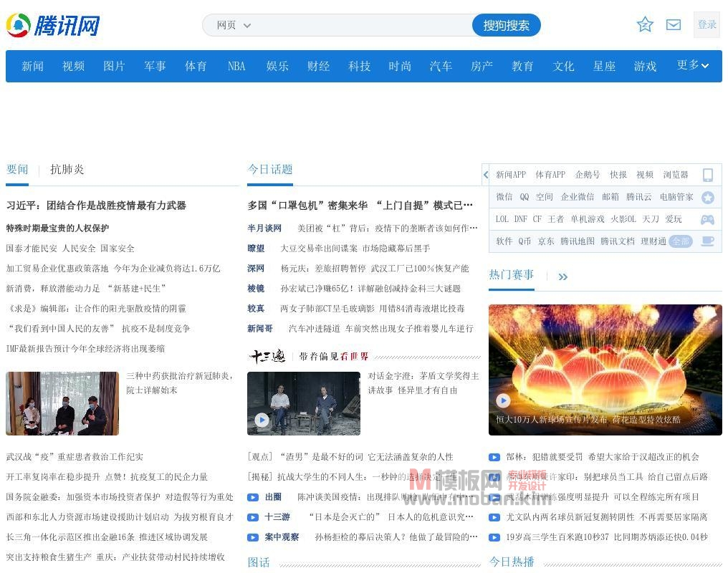728x573 pixels.
Task: Collapse apps panel with left arrow
Action: click(x=486, y=175)
